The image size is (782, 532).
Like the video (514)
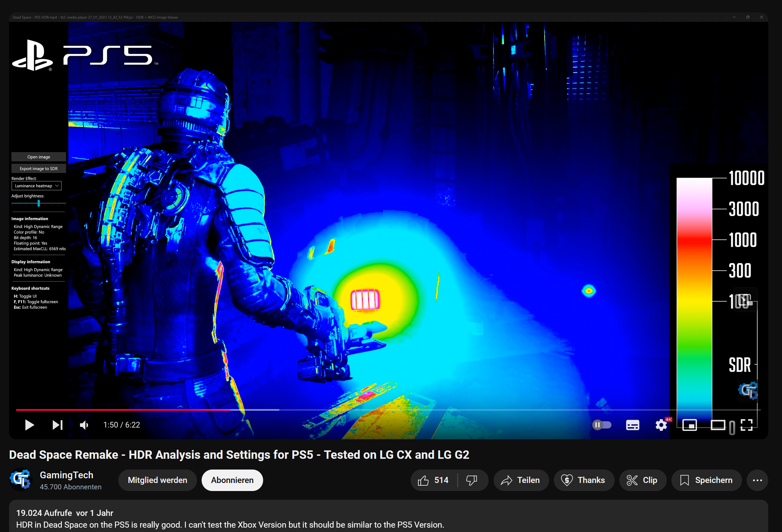point(433,480)
